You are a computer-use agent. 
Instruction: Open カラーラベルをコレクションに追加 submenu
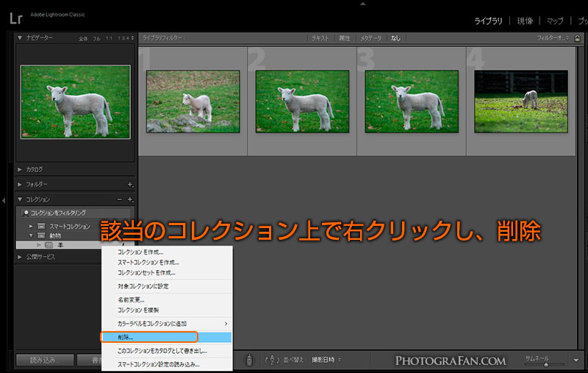pos(167,324)
